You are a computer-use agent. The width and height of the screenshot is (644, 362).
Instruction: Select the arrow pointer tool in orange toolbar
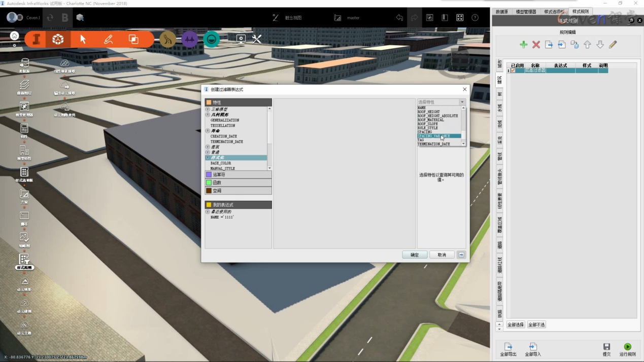(x=83, y=39)
